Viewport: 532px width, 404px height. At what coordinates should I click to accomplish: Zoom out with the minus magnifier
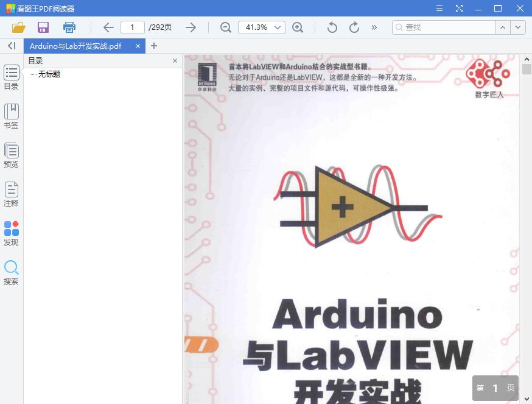pos(226,27)
